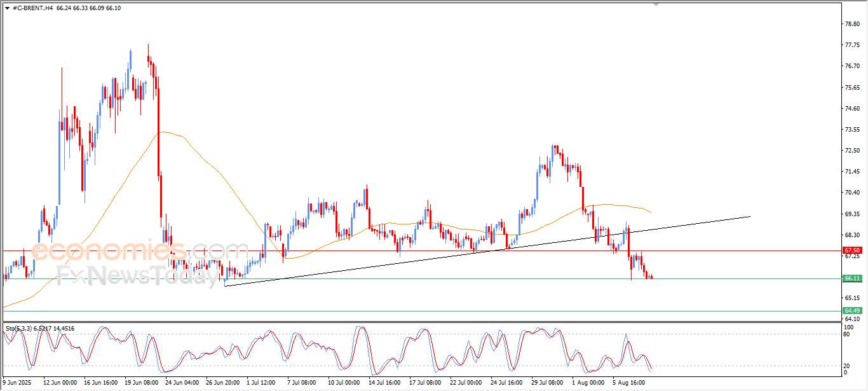Select the #C-BRENT,H4 chart title text
This screenshot has width=868, height=391.
coord(32,8)
